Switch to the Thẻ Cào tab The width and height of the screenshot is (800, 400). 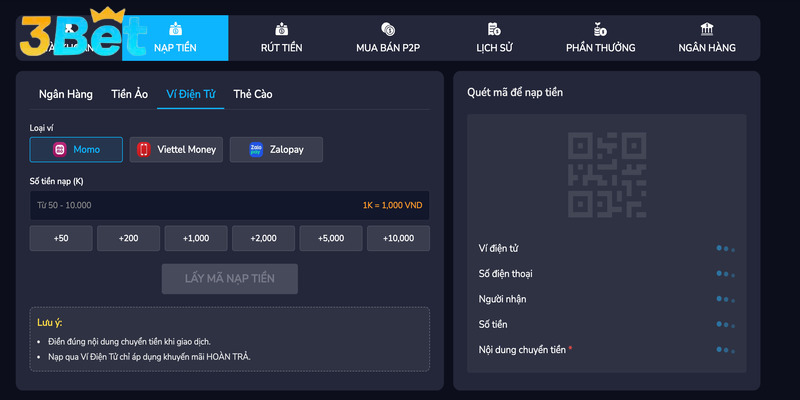253,94
